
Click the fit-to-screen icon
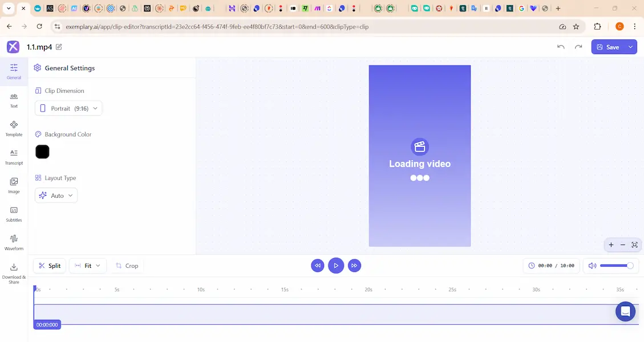(x=634, y=245)
